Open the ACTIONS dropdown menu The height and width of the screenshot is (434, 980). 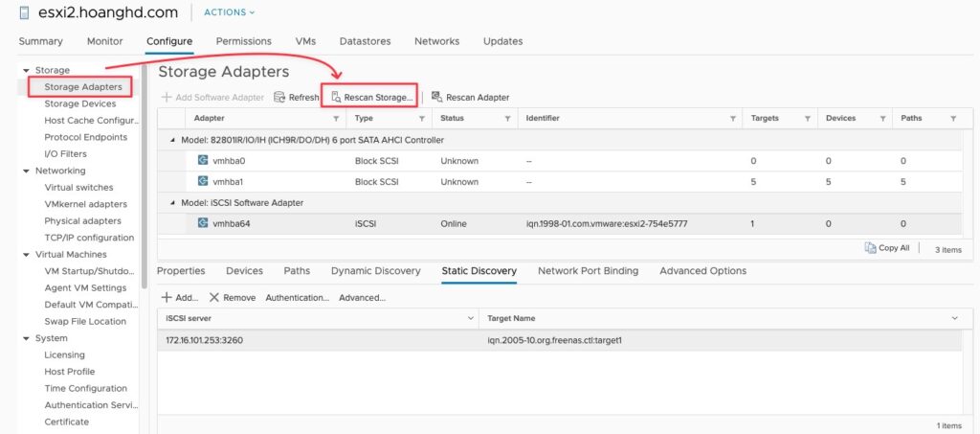pos(230,12)
